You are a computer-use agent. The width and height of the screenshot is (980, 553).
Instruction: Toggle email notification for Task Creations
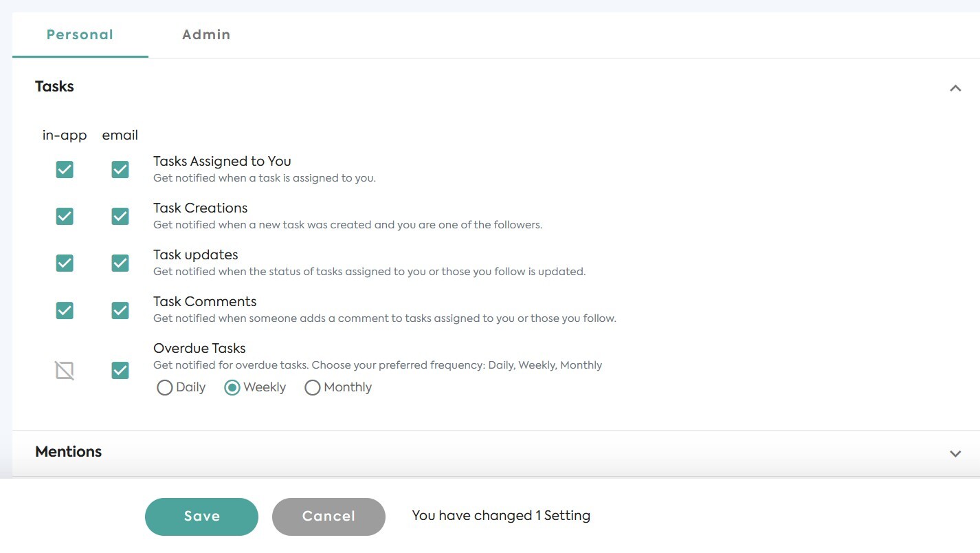[120, 217]
